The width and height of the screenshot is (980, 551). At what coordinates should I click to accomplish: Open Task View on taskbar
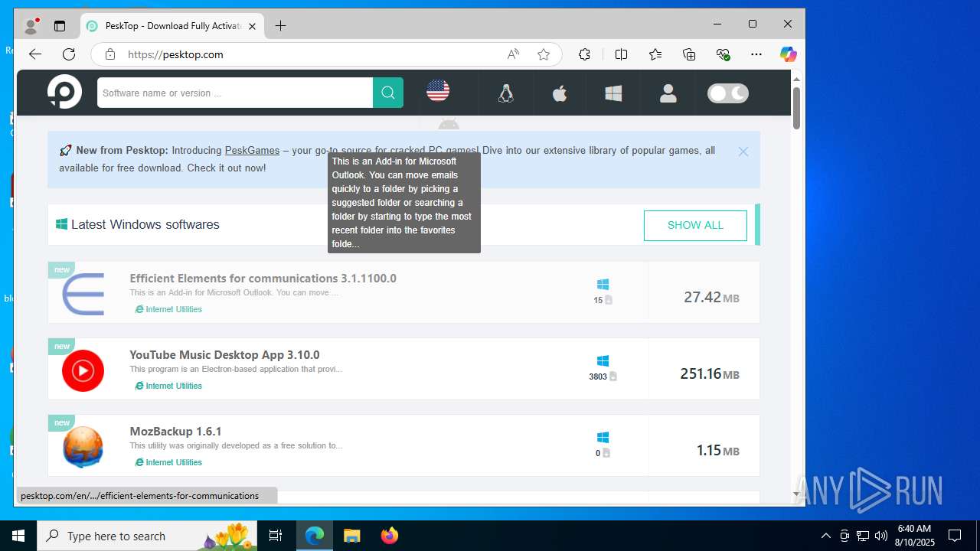(x=276, y=536)
